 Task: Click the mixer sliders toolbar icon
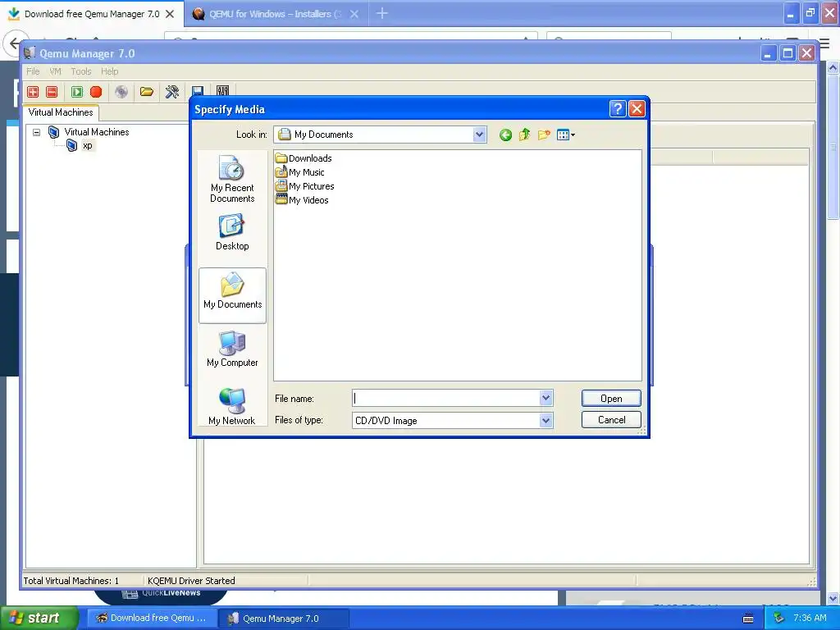point(223,90)
